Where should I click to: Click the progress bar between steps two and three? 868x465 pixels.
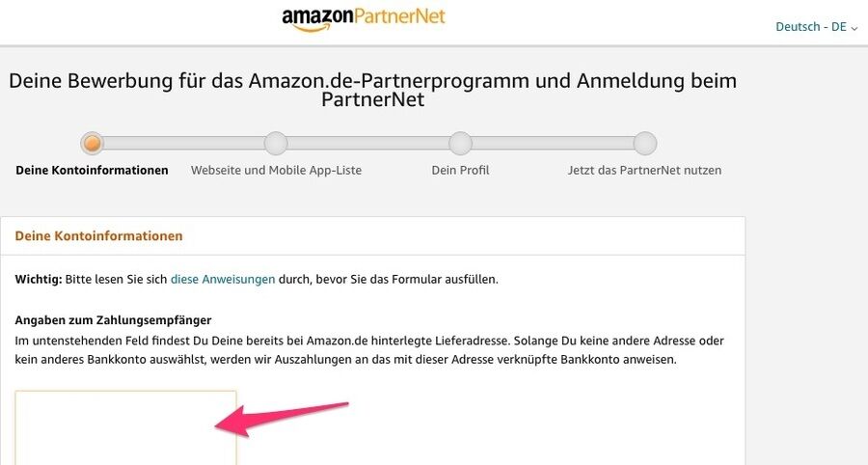coord(368,144)
